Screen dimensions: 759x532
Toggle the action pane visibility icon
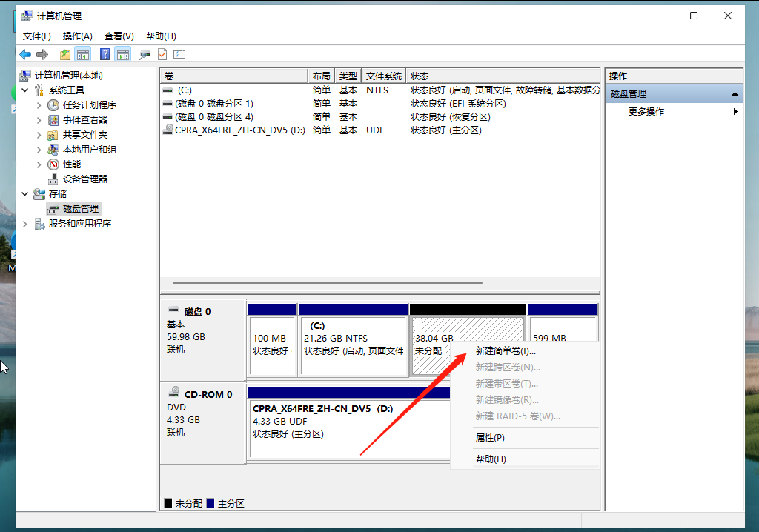[x=123, y=53]
